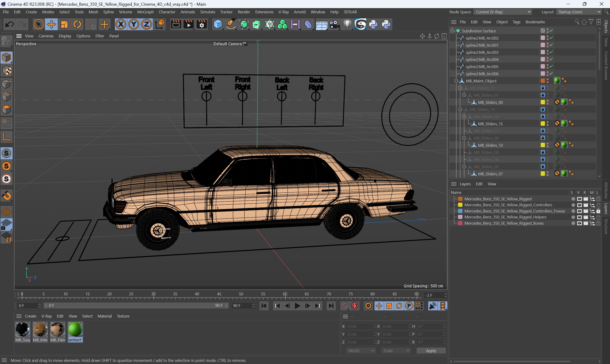The image size is (610, 364).
Task: Click the Undo arrow icon
Action: point(10,24)
